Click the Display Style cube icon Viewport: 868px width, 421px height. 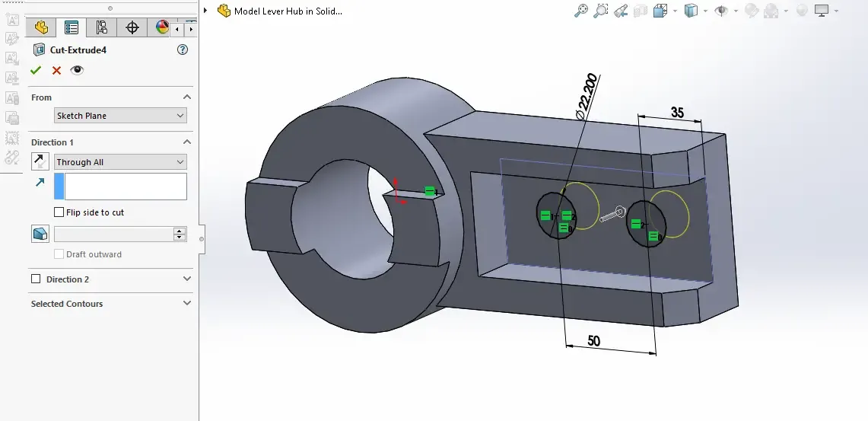click(691, 11)
